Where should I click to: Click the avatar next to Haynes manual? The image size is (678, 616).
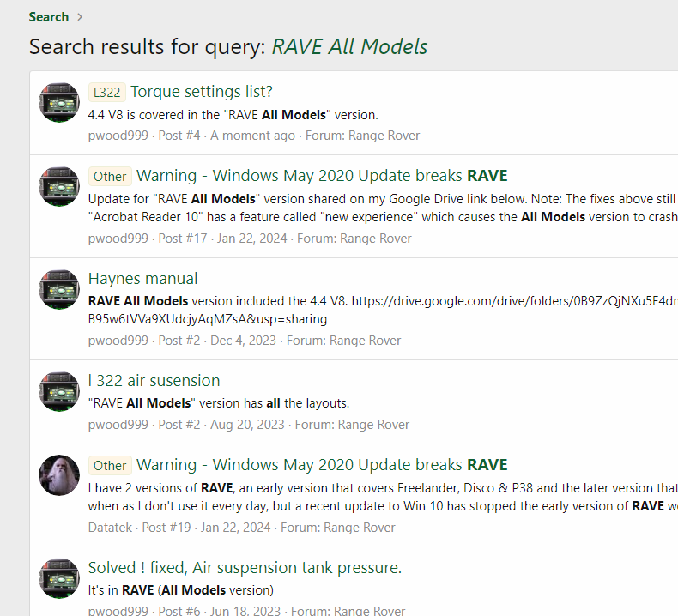tap(59, 289)
